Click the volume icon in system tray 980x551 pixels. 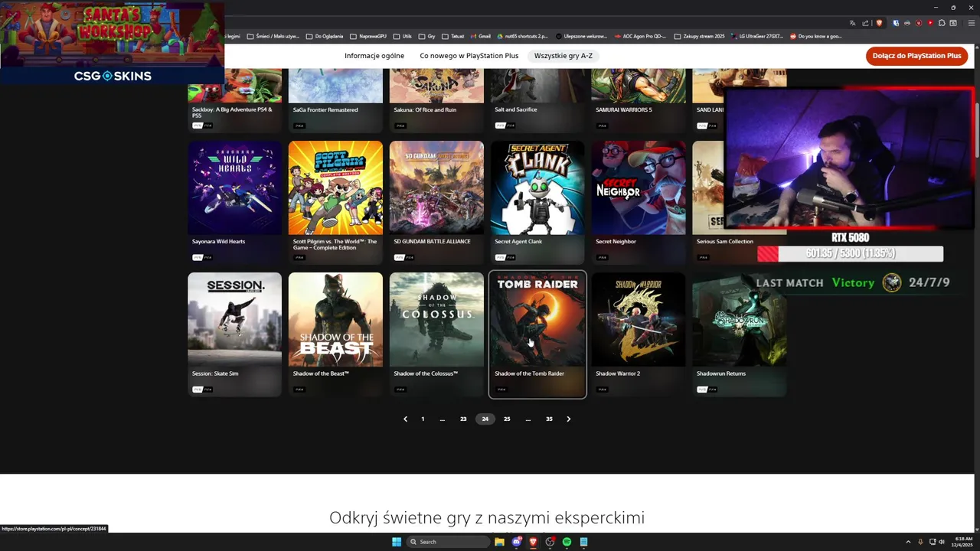click(x=942, y=542)
